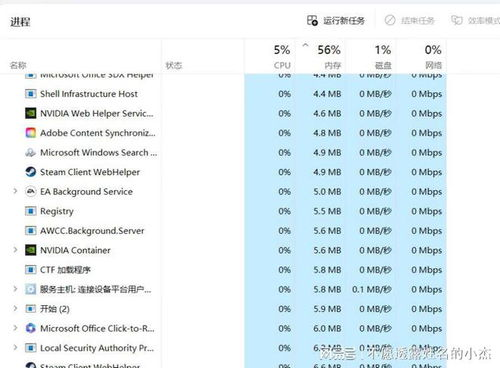Click the Steam Client WebHelper 4.9 MB icon

pyautogui.click(x=31, y=172)
